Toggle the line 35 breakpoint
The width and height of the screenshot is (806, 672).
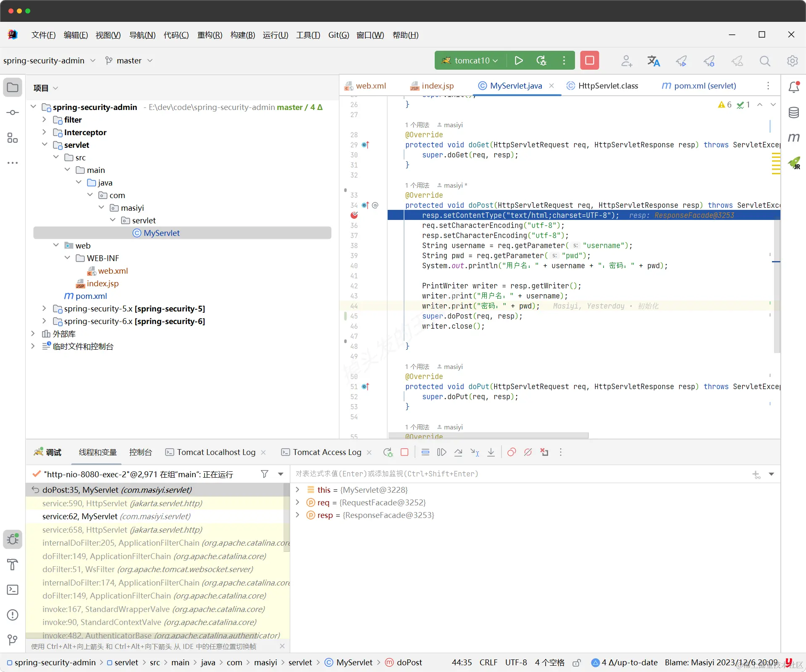pyautogui.click(x=354, y=215)
